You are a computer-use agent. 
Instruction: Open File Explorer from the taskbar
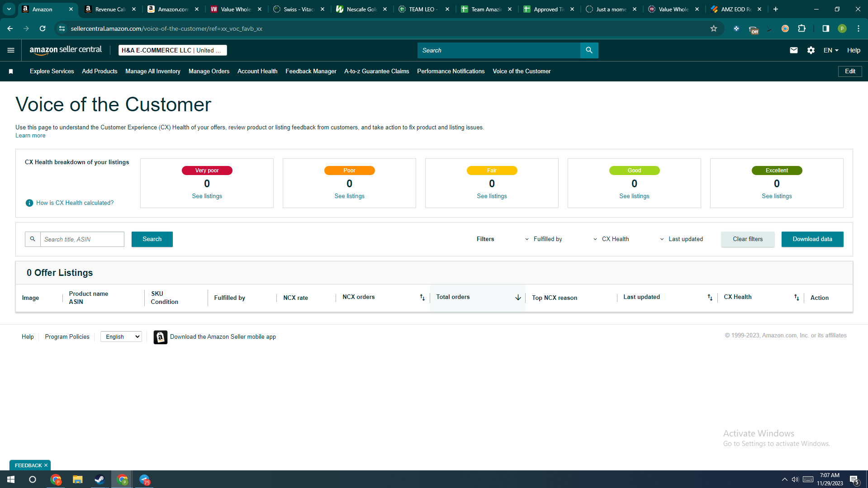(78, 479)
